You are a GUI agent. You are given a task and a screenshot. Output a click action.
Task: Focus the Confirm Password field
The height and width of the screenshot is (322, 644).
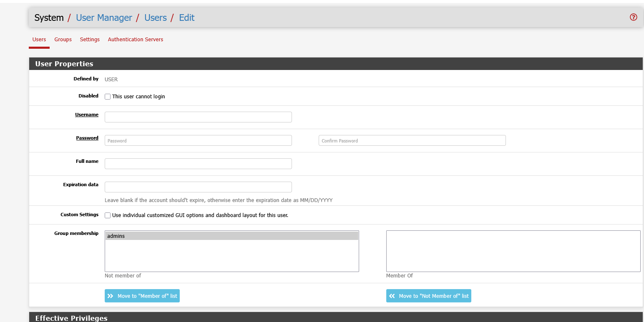point(412,140)
